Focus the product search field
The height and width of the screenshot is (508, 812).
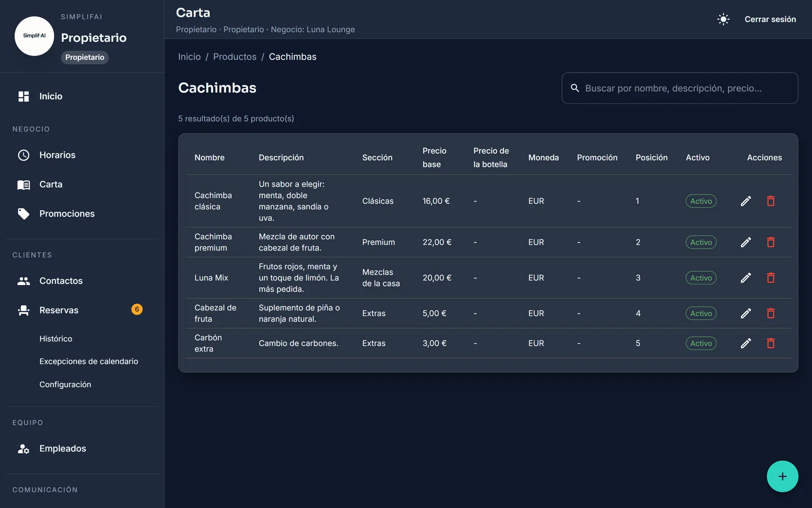click(680, 88)
